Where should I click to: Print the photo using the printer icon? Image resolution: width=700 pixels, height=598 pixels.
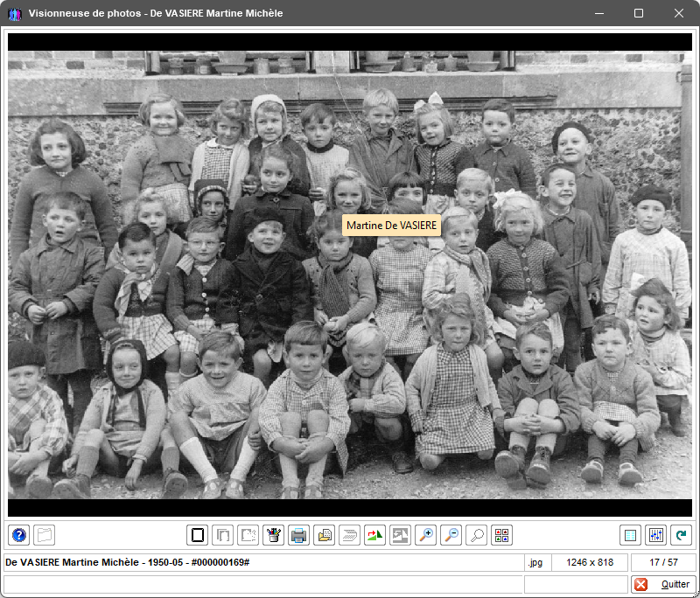(x=299, y=535)
